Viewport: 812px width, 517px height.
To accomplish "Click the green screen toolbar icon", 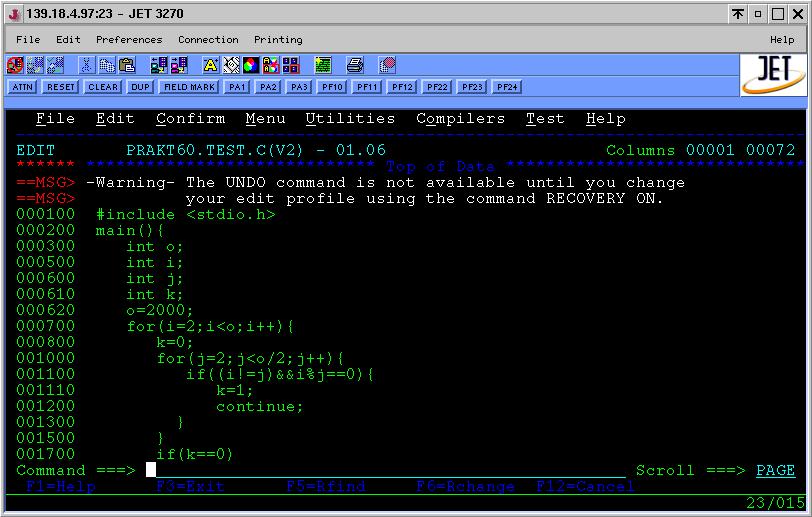I will [322, 65].
